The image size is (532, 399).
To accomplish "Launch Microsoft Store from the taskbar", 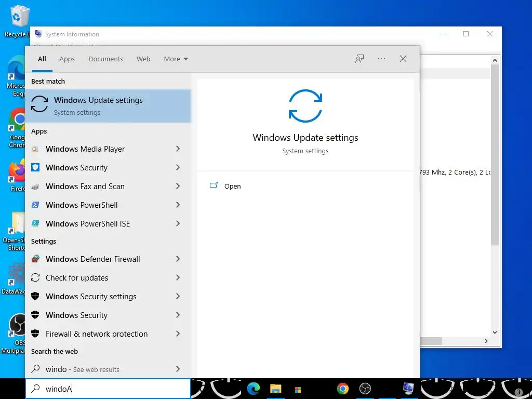I will 298,390.
